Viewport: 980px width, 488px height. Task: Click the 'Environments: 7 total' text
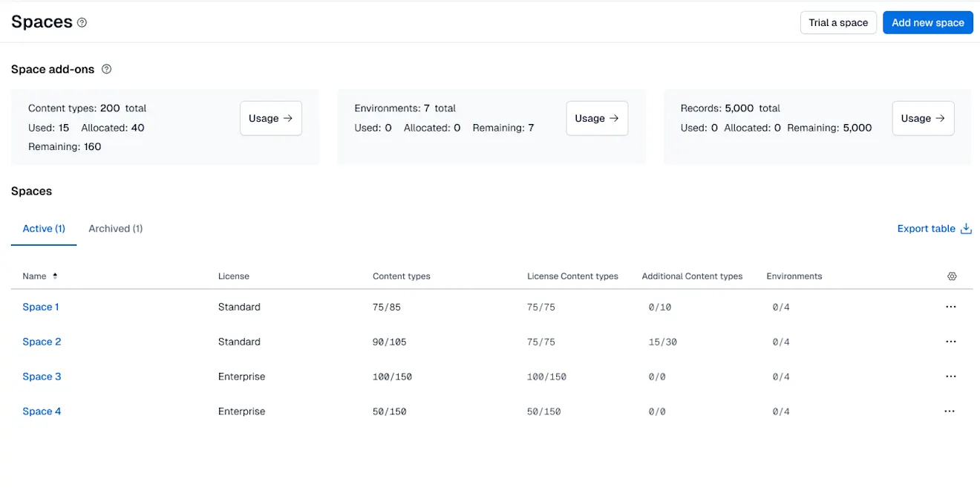click(405, 108)
